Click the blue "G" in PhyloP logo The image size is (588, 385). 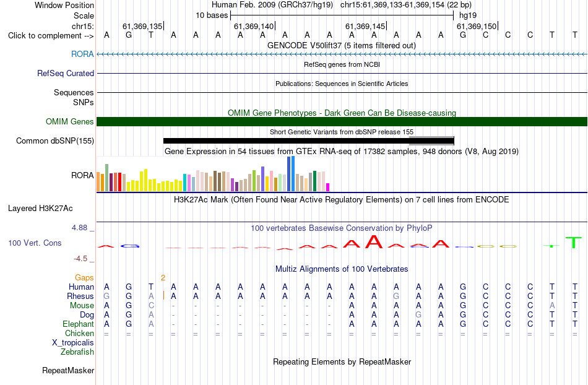130,246
